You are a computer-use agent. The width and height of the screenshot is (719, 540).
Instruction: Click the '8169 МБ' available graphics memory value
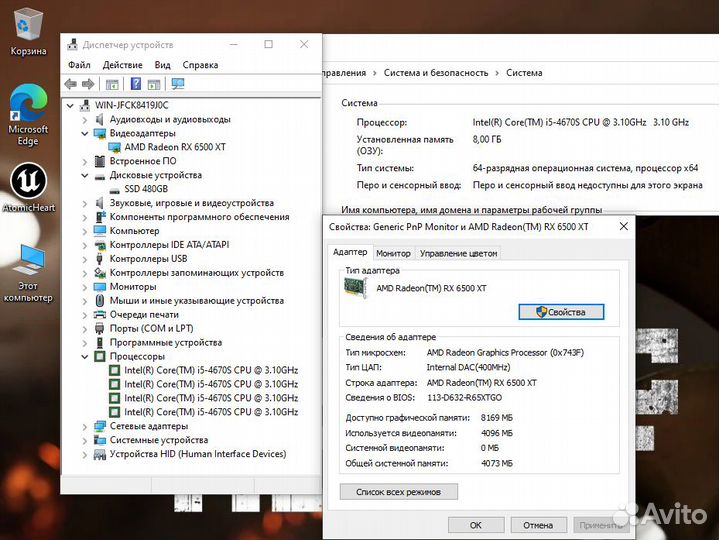497,418
